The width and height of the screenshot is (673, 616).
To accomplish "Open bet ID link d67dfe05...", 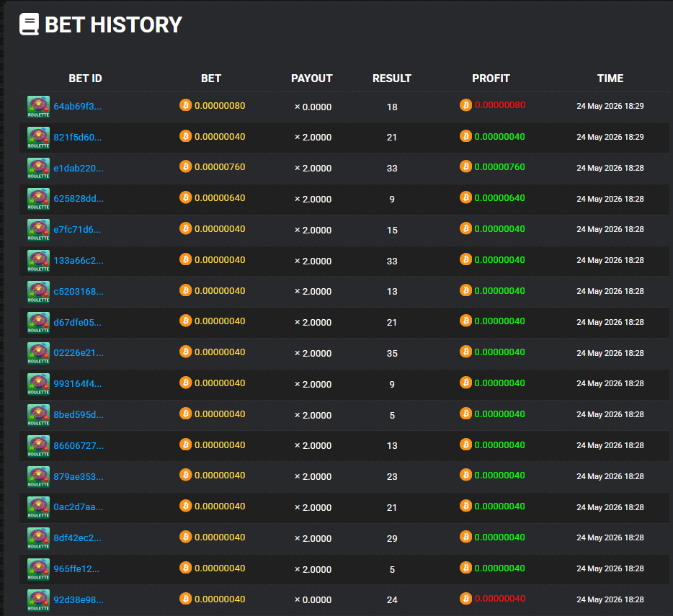I will coord(78,322).
